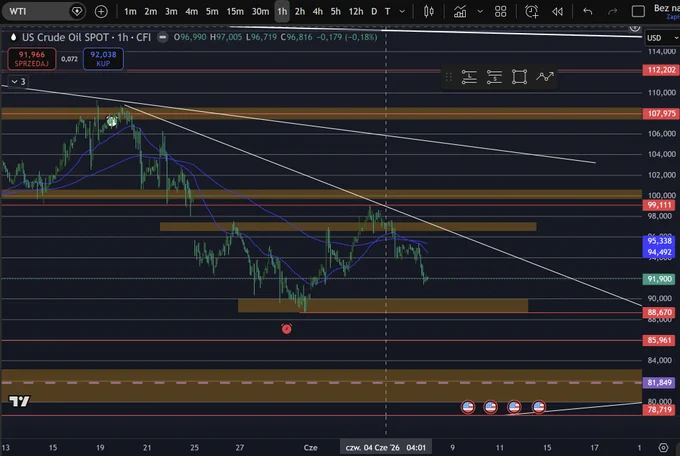Click short position tool in floating toolbar
Image resolution: width=680 pixels, height=456 pixels.
494,77
